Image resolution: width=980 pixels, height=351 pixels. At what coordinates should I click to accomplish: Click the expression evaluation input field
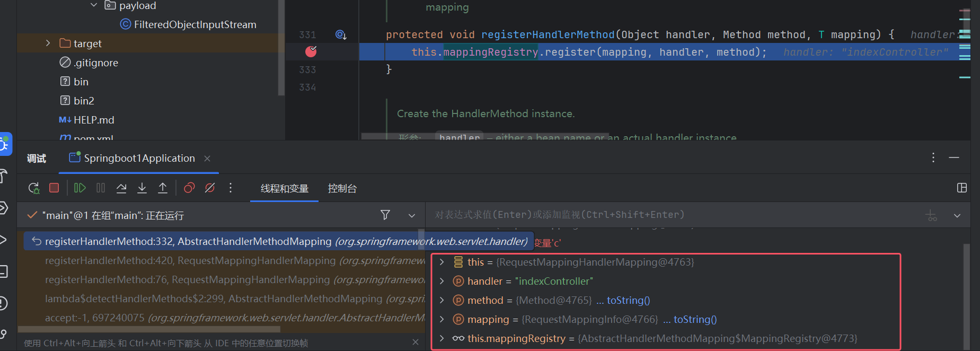tap(673, 215)
